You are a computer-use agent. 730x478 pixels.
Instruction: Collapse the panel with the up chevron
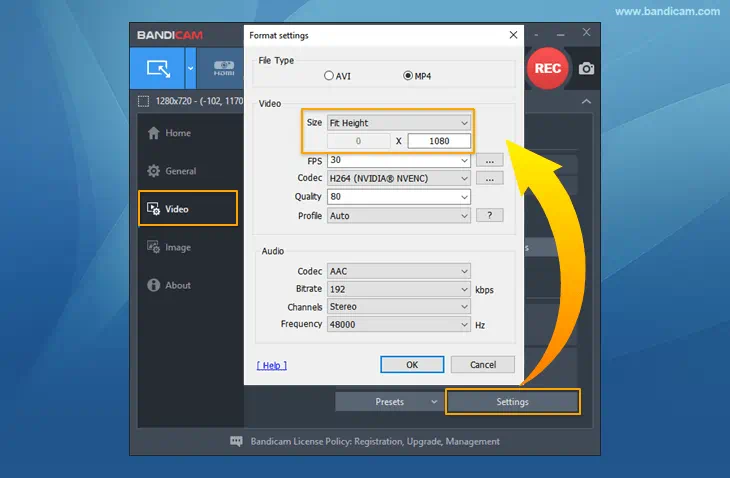586,101
